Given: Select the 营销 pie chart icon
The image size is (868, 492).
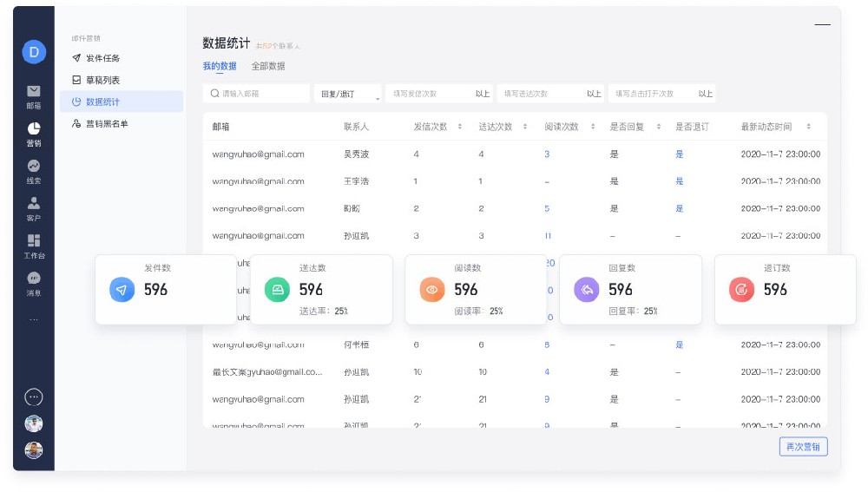Looking at the screenshot, I should click(x=34, y=128).
